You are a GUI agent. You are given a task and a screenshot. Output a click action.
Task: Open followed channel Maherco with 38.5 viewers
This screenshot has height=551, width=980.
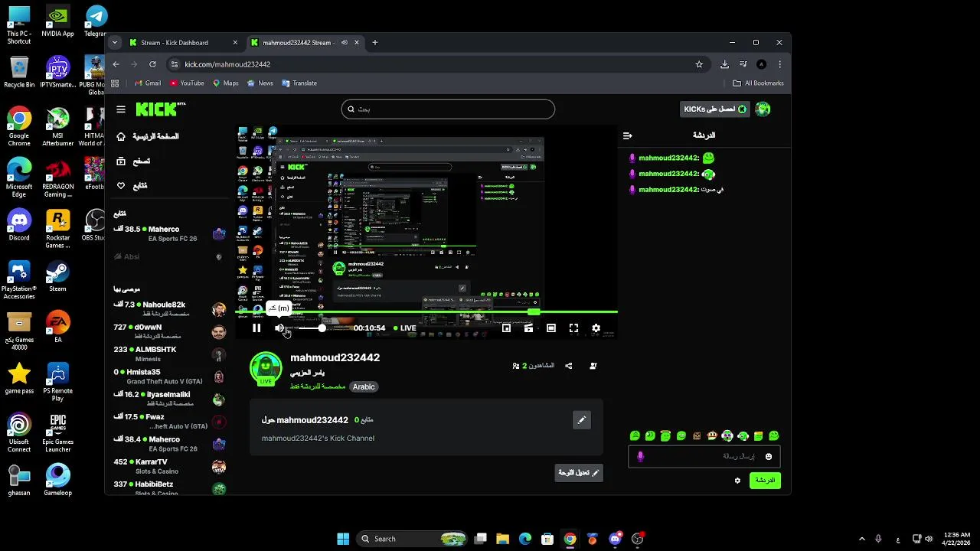point(169,233)
